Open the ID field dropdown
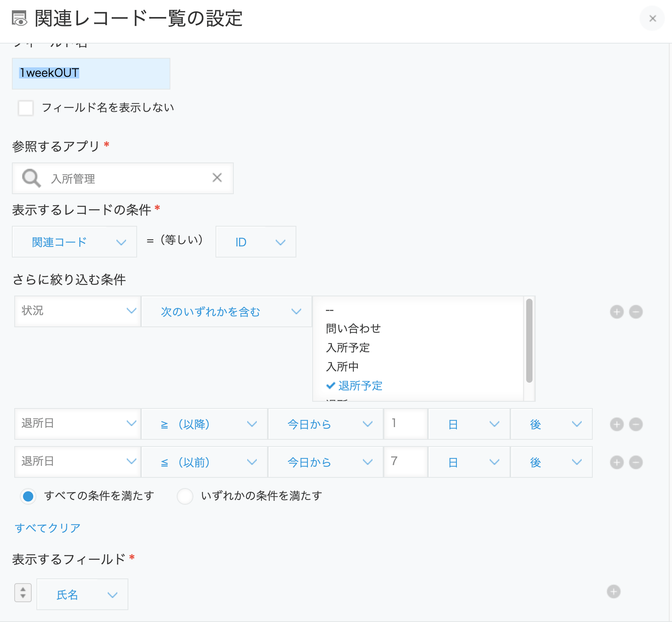672x622 pixels. [x=256, y=242]
